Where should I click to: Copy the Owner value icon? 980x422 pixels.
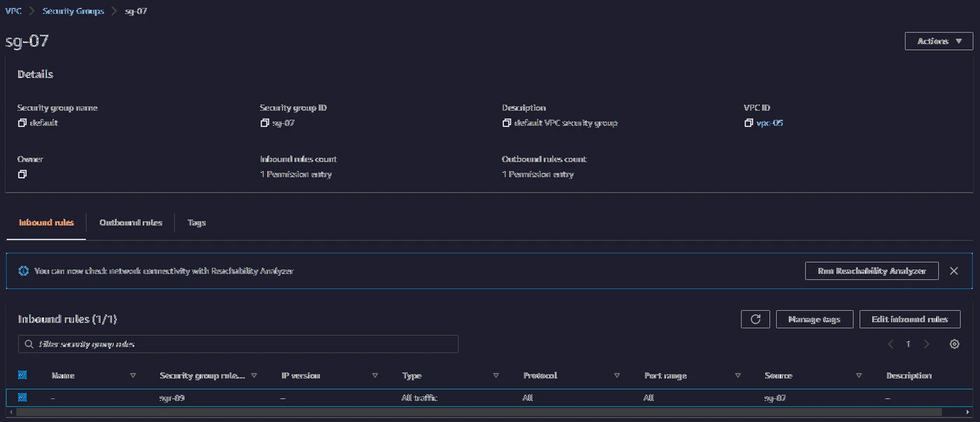[x=22, y=174]
